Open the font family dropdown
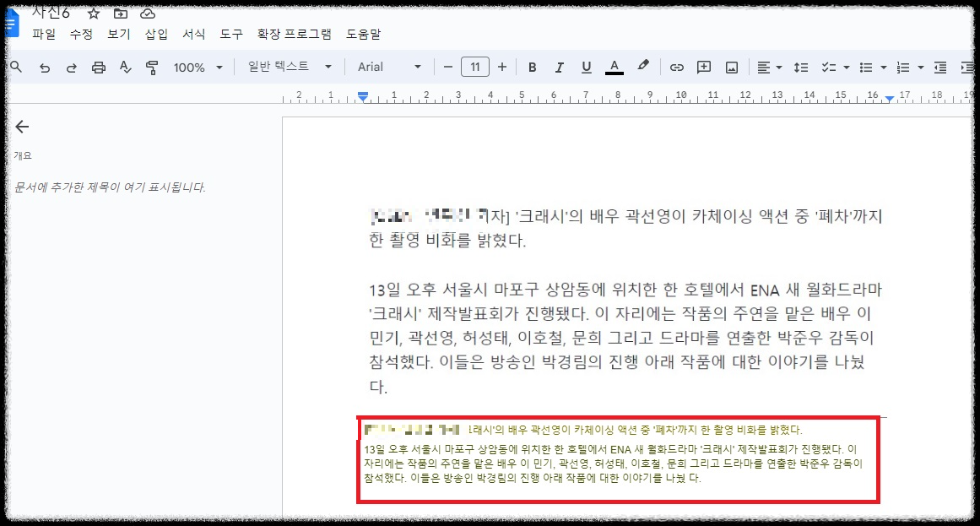The image size is (980, 526). [x=387, y=66]
